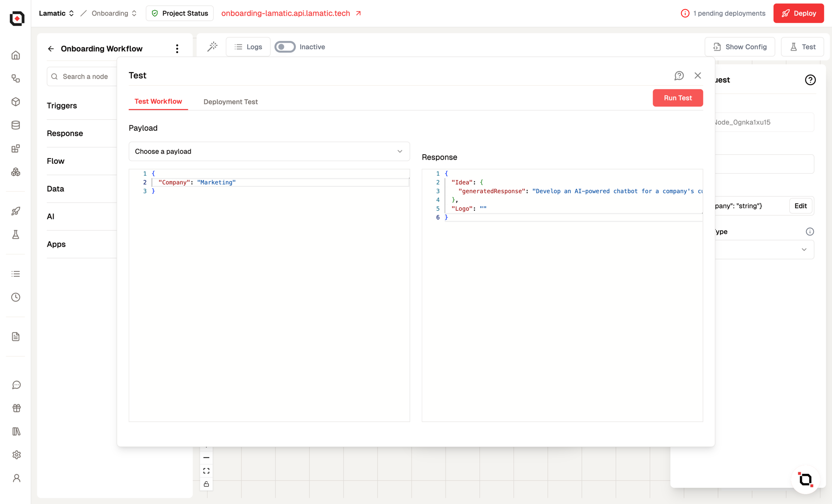Viewport: 832px width, 504px height.
Task: Click the Lamatic logo icon
Action: click(x=17, y=18)
